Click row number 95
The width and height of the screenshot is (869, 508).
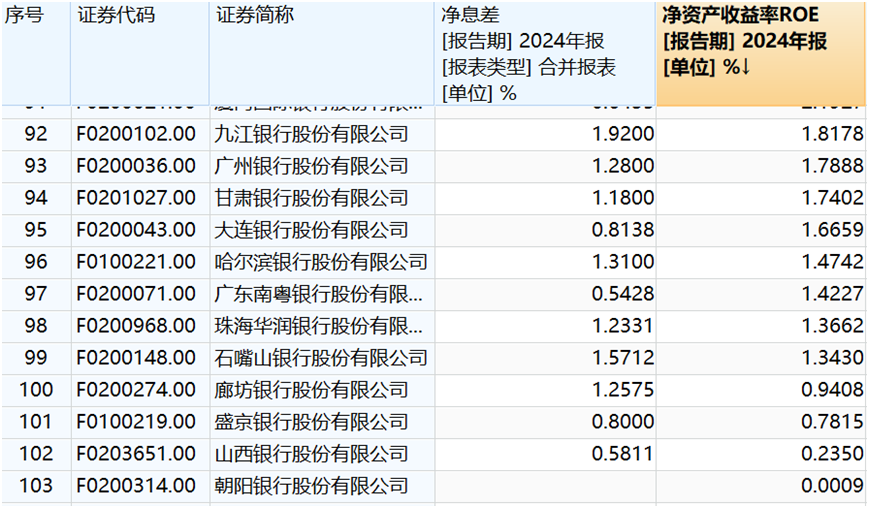pos(36,230)
